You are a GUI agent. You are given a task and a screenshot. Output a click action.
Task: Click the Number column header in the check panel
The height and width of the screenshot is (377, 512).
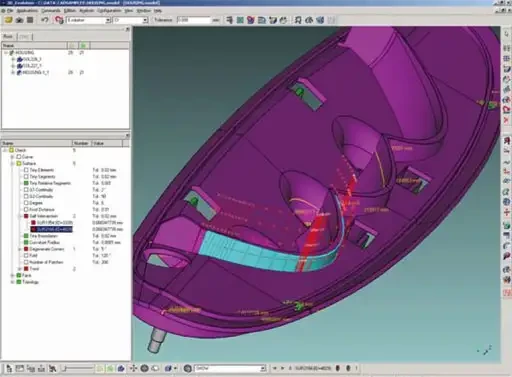[81, 143]
